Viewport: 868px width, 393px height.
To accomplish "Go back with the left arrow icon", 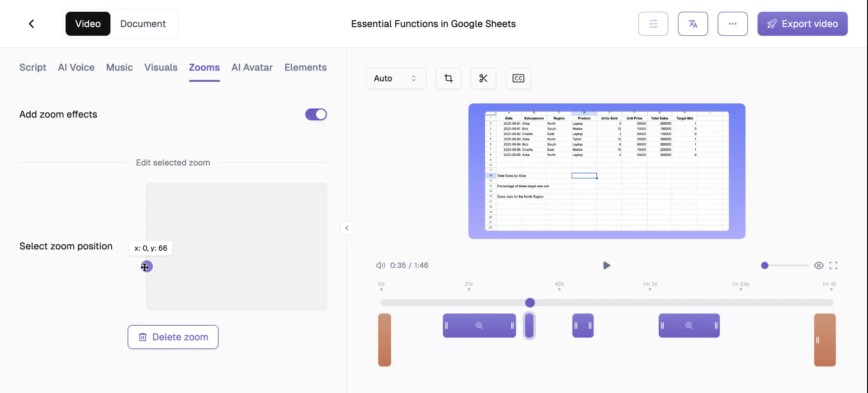I will point(32,24).
